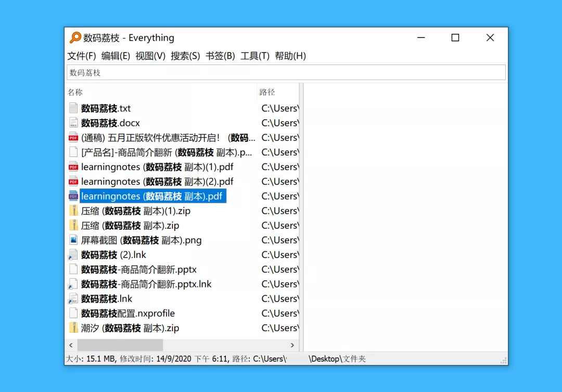Click the Everything magnifier app icon in title bar

coord(75,37)
